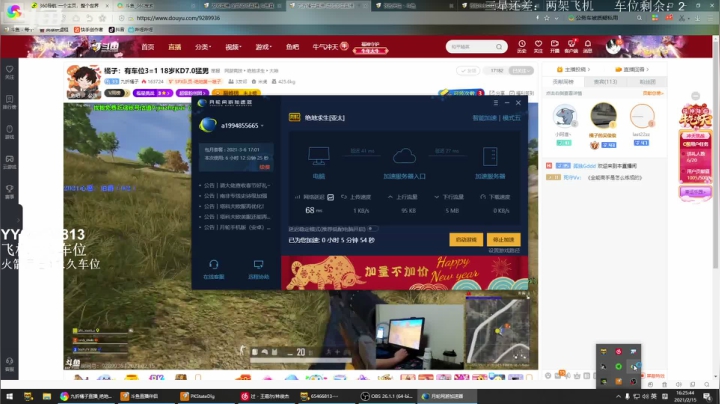Screen dimensions: 720x404
Task: Expand the 分类 nav dropdown
Action: pyautogui.click(x=202, y=47)
